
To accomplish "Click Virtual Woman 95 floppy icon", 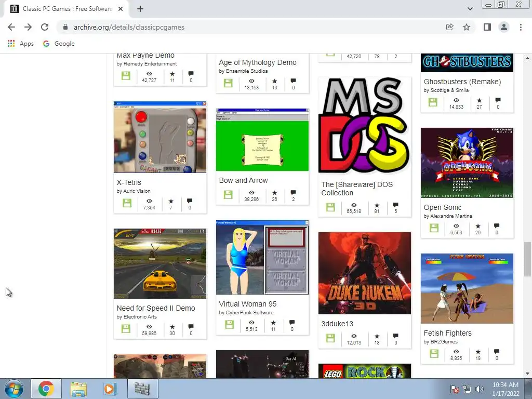I will 229,324.
